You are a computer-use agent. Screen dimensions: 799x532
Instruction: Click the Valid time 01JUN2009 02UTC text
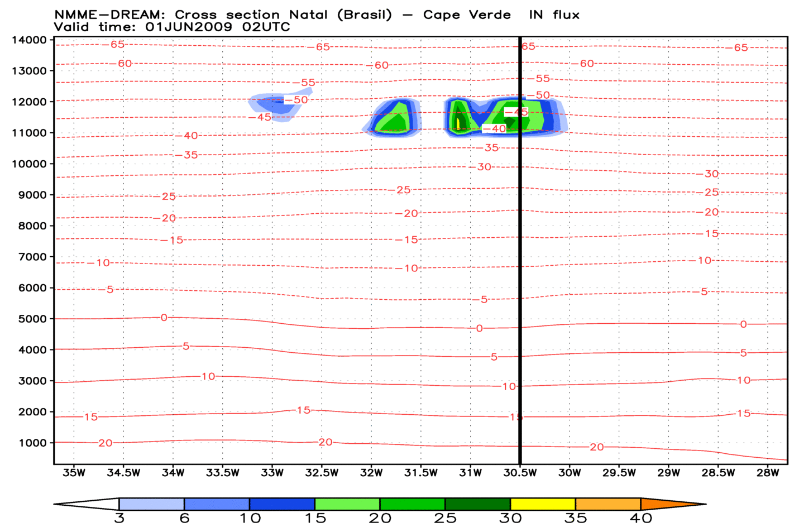pos(172,27)
